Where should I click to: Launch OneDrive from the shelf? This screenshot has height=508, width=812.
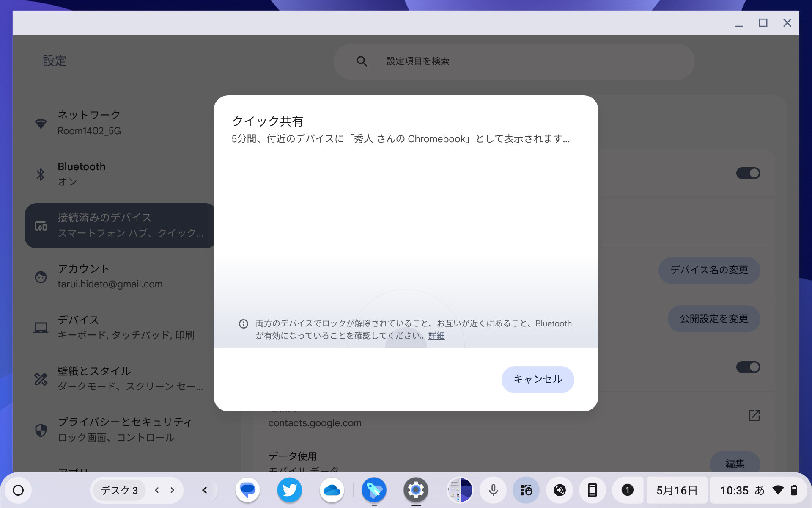tap(332, 490)
